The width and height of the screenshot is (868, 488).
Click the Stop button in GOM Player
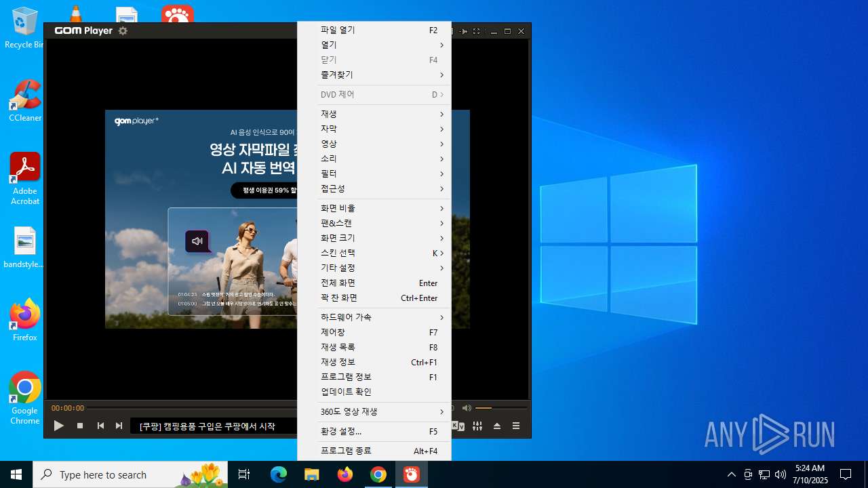(80, 426)
